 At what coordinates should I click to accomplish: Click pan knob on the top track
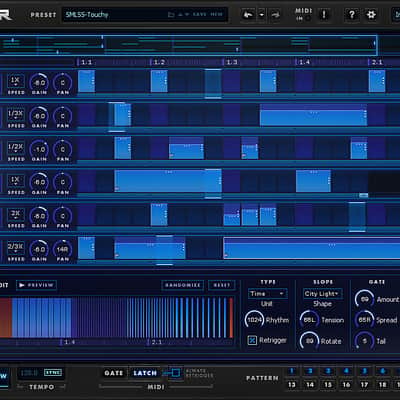(63, 83)
